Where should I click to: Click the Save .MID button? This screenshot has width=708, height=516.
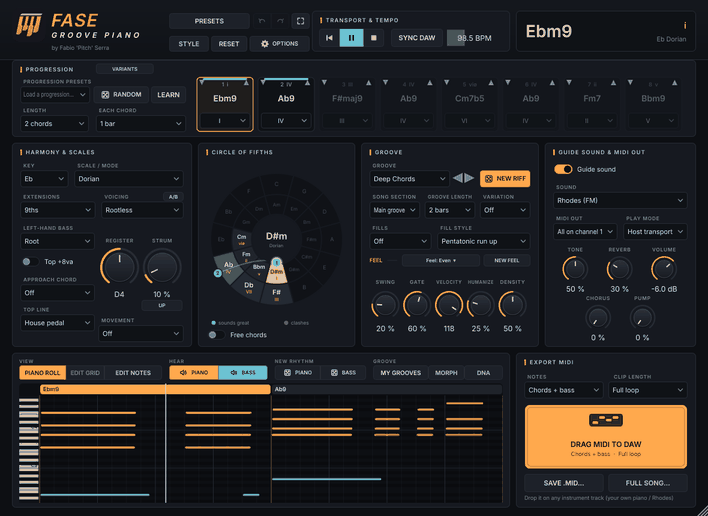pyautogui.click(x=564, y=483)
